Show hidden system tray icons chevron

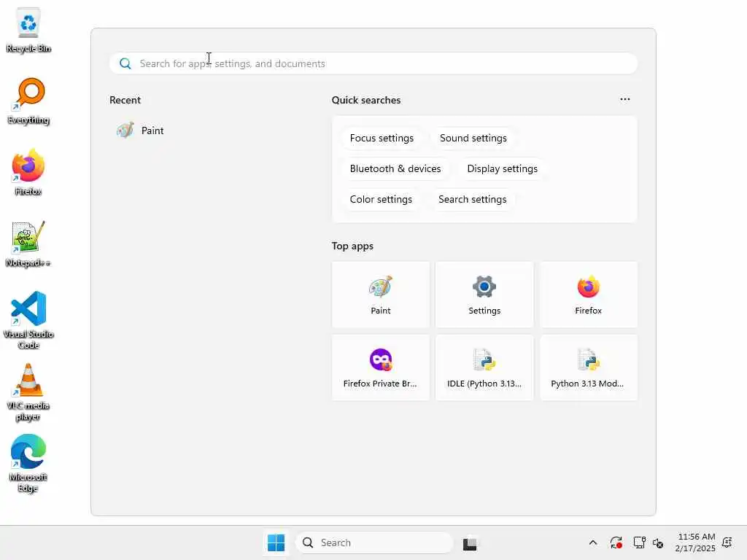tap(592, 542)
